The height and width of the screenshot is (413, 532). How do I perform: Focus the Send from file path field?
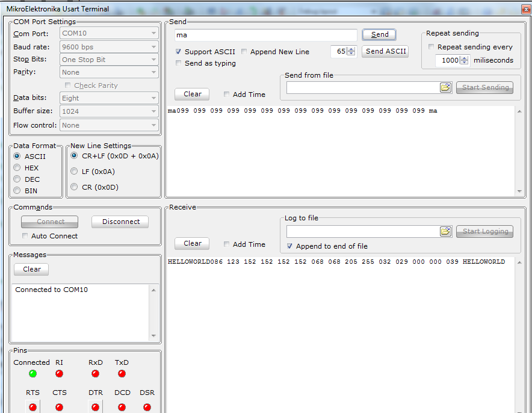[x=363, y=87]
